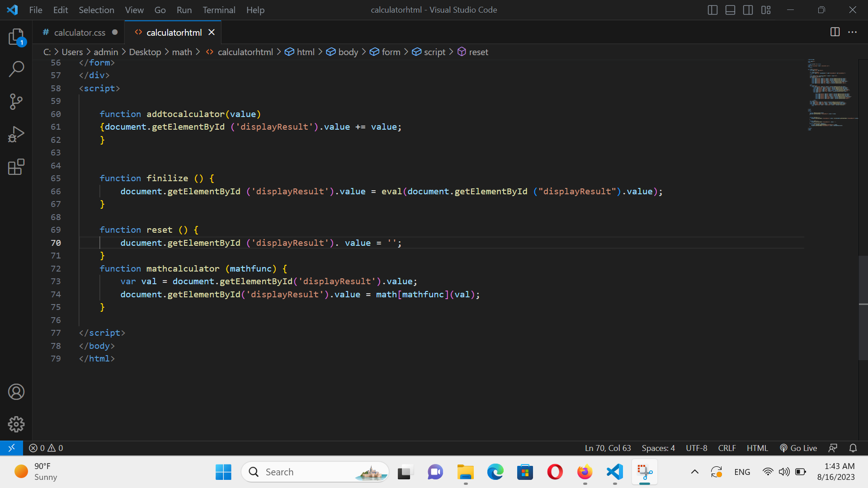Open notifications bell in status bar

click(853, 448)
